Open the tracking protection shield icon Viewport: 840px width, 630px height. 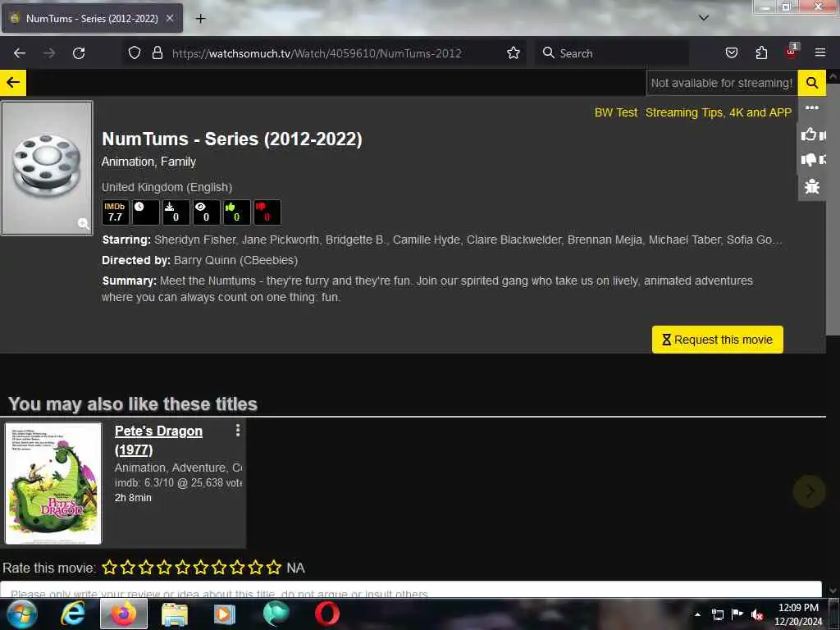(135, 52)
